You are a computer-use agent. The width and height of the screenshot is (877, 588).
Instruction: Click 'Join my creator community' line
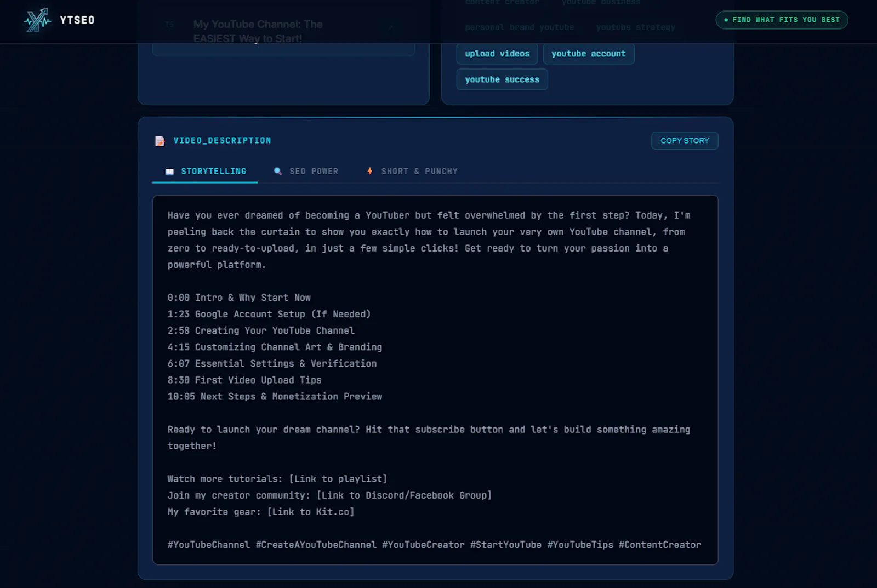pos(329,495)
